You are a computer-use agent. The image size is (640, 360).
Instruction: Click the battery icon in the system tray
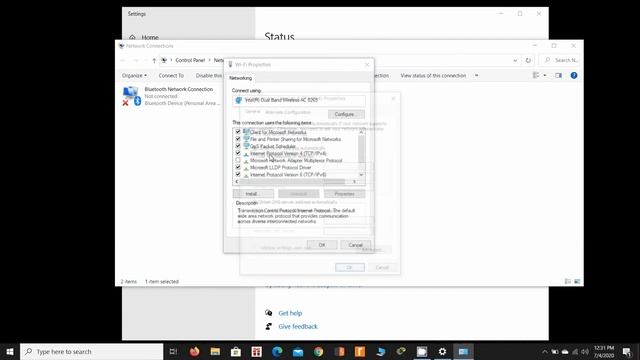[x=555, y=351]
